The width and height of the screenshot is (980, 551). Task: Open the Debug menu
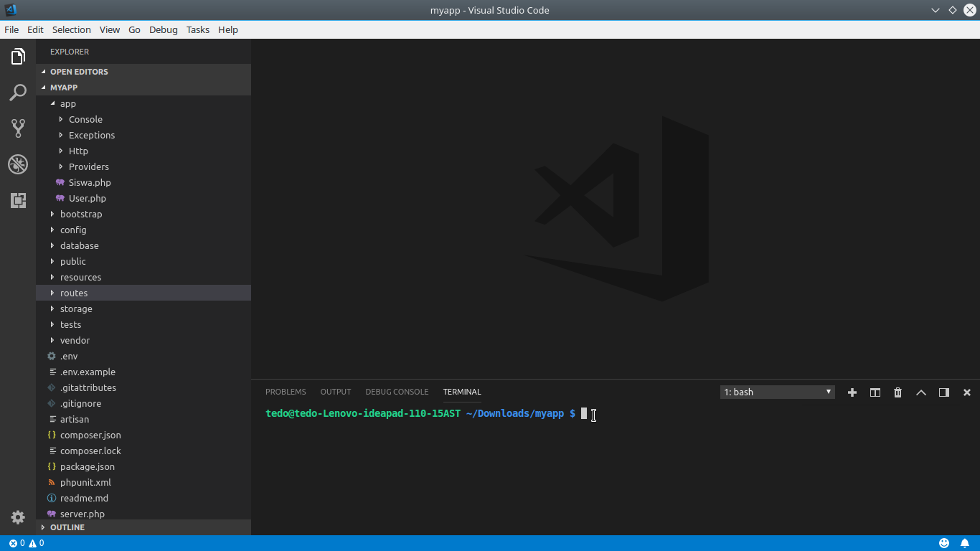(x=164, y=29)
